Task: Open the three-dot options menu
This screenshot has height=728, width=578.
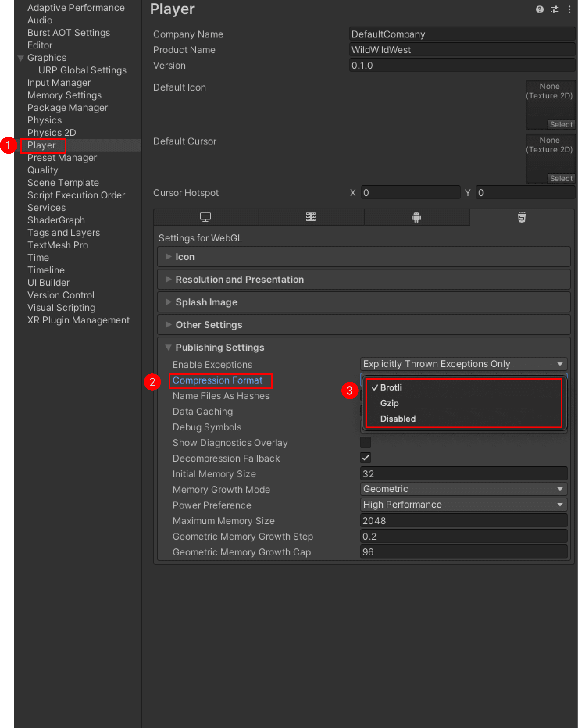Action: tap(570, 9)
